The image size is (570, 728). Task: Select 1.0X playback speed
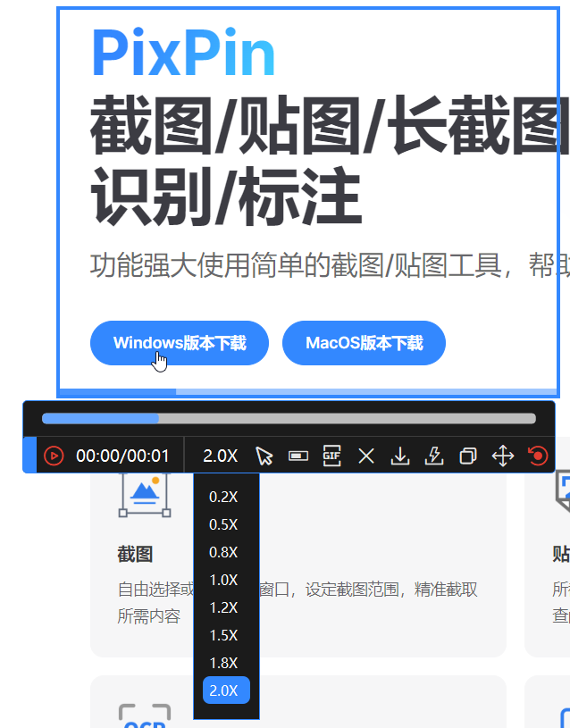(223, 580)
